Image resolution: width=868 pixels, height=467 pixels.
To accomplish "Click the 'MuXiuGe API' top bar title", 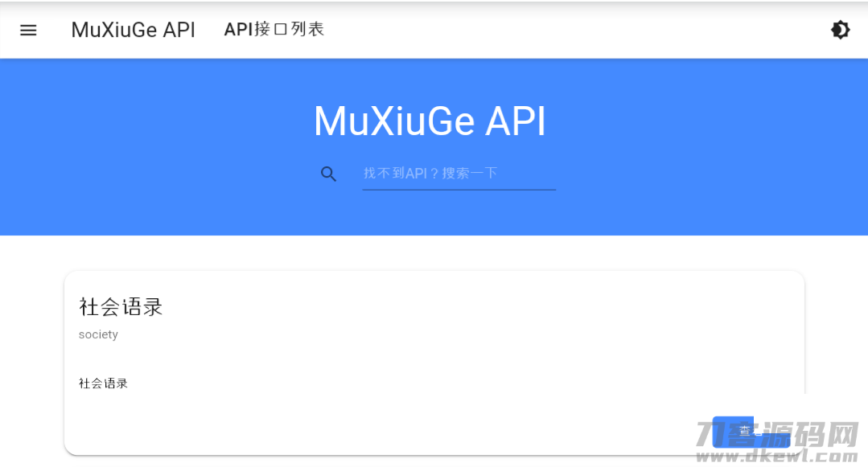I will pos(133,30).
